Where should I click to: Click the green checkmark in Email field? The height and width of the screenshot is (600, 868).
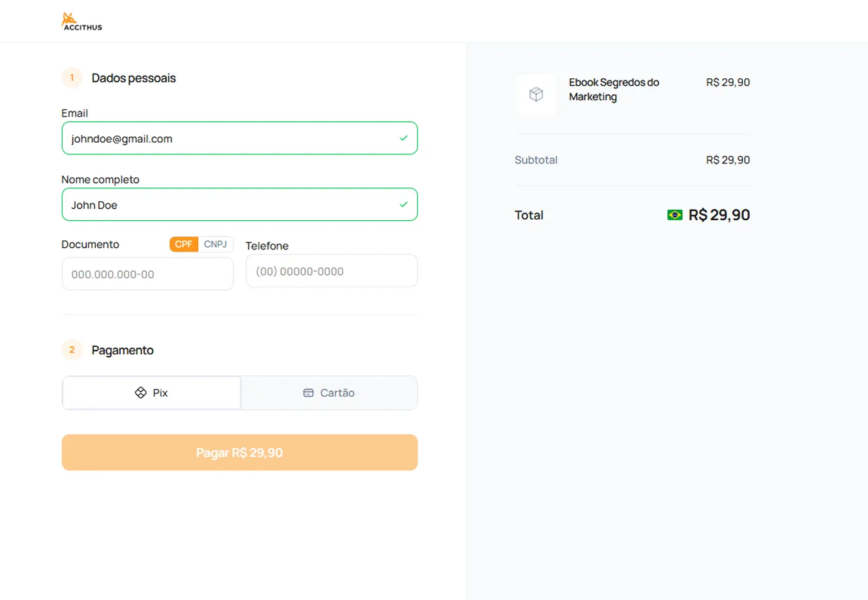click(403, 138)
